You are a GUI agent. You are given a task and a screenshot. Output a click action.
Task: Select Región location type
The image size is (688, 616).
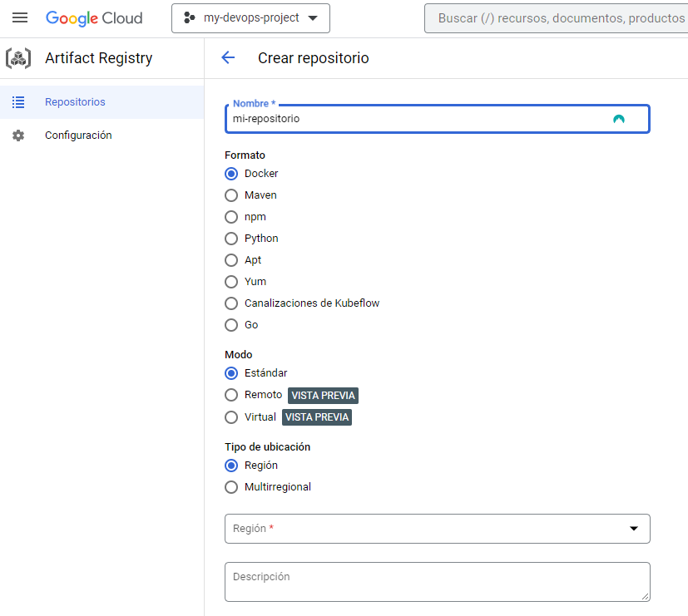(x=231, y=466)
